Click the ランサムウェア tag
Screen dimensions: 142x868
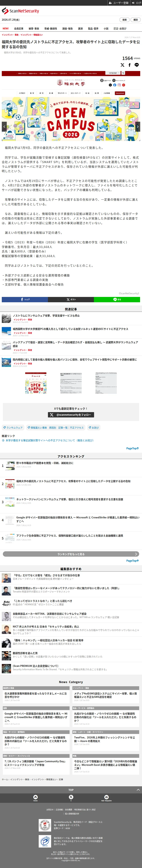coord(13,428)
